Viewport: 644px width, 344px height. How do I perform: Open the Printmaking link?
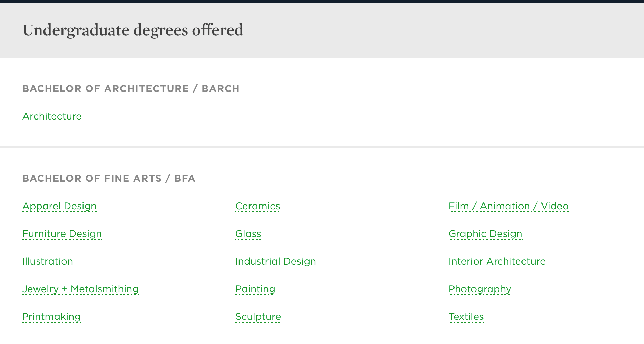pos(51,317)
